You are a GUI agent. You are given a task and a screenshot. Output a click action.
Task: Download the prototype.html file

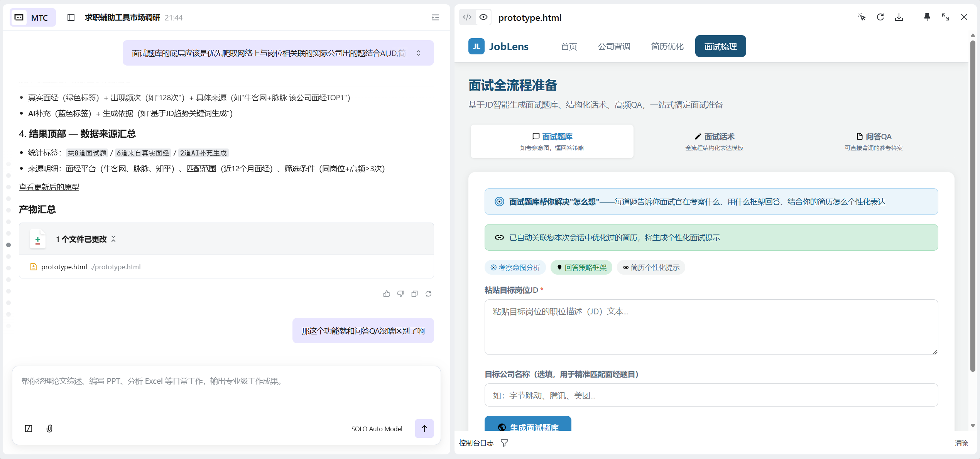coord(899,17)
